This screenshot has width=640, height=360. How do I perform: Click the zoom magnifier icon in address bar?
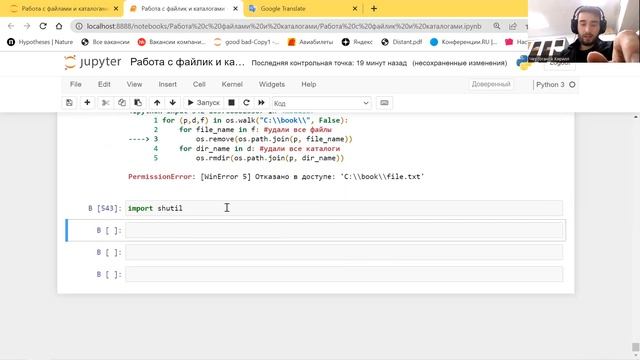pos(497,26)
